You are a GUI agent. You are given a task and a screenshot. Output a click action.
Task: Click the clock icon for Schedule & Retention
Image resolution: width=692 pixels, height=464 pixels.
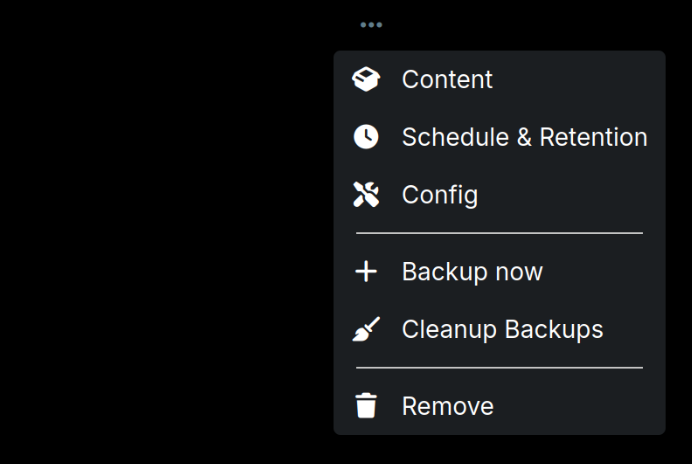(367, 138)
